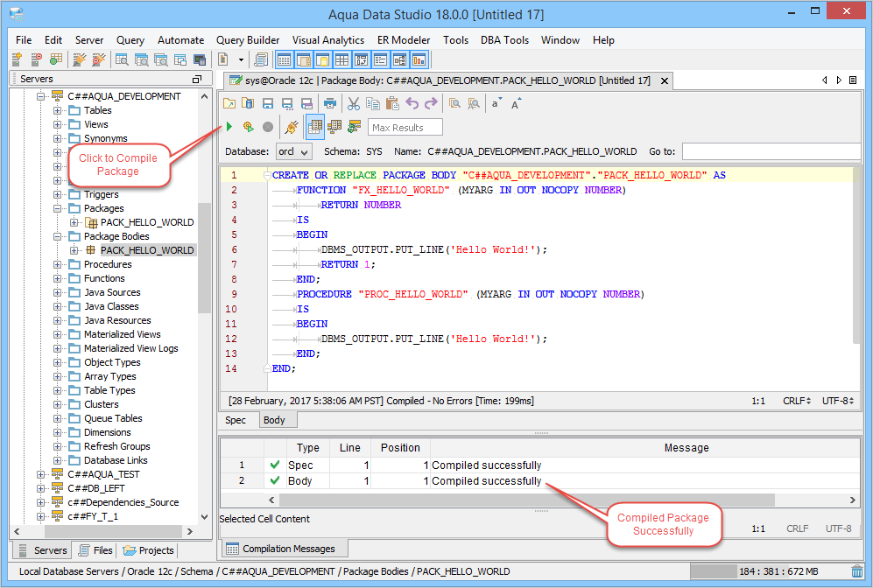Toggle the grid results view button
Image resolution: width=873 pixels, height=588 pixels.
pos(315,128)
